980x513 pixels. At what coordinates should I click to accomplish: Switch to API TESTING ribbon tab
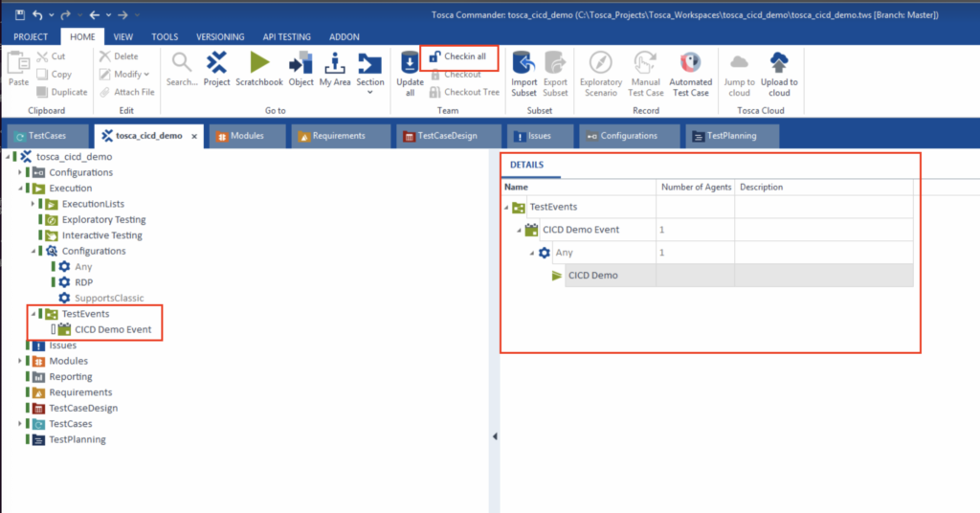tap(287, 37)
